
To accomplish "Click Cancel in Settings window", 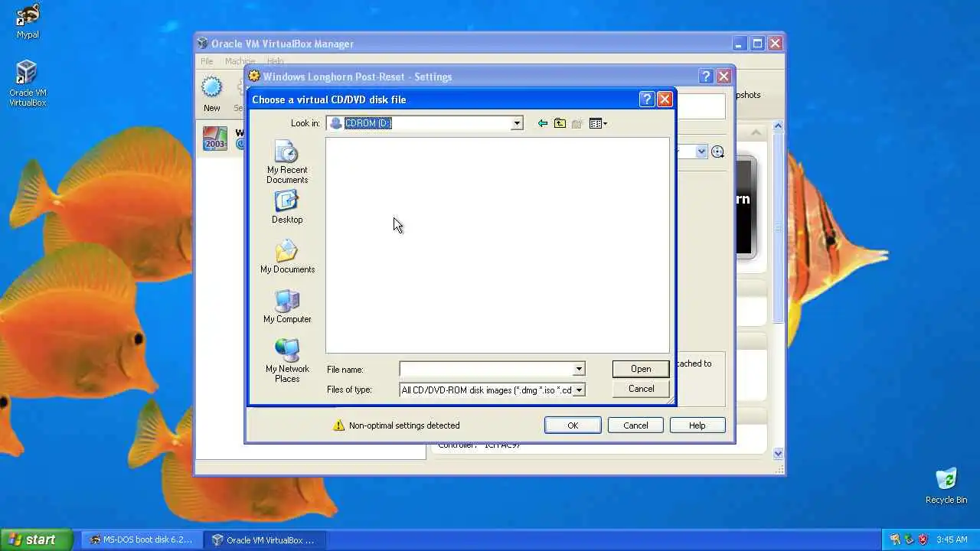I will click(x=635, y=425).
